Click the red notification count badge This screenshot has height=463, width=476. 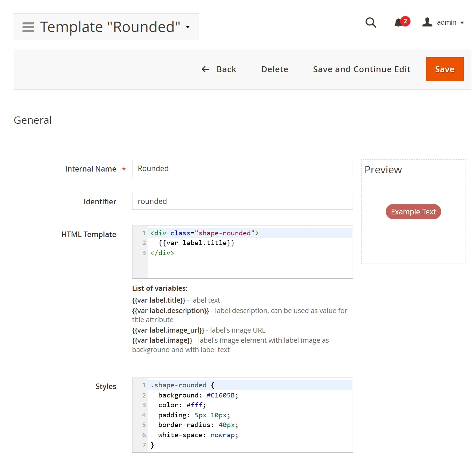point(405,21)
